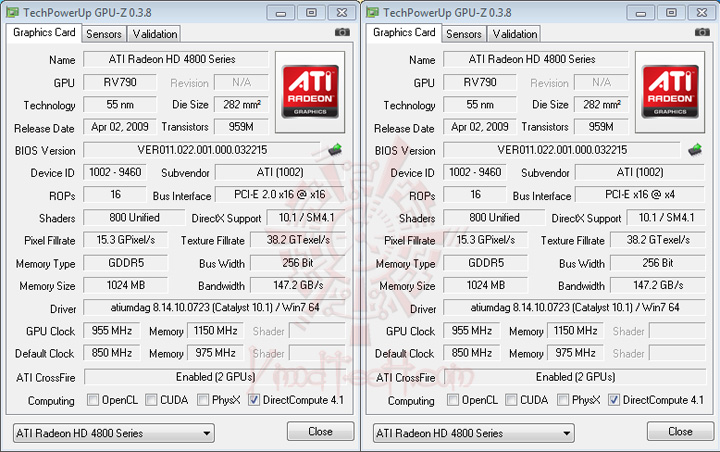Enable CUDA checkbox in left window
Image resolution: width=720 pixels, height=452 pixels.
(x=151, y=400)
